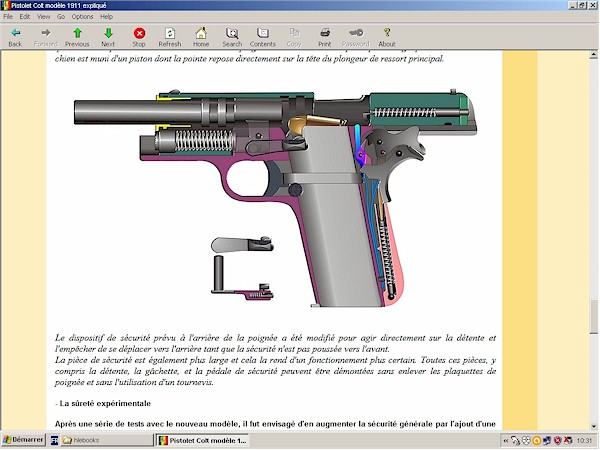This screenshot has height=450, width=600.
Task: Click the greyed Forward arrow icon
Action: pyautogui.click(x=46, y=33)
